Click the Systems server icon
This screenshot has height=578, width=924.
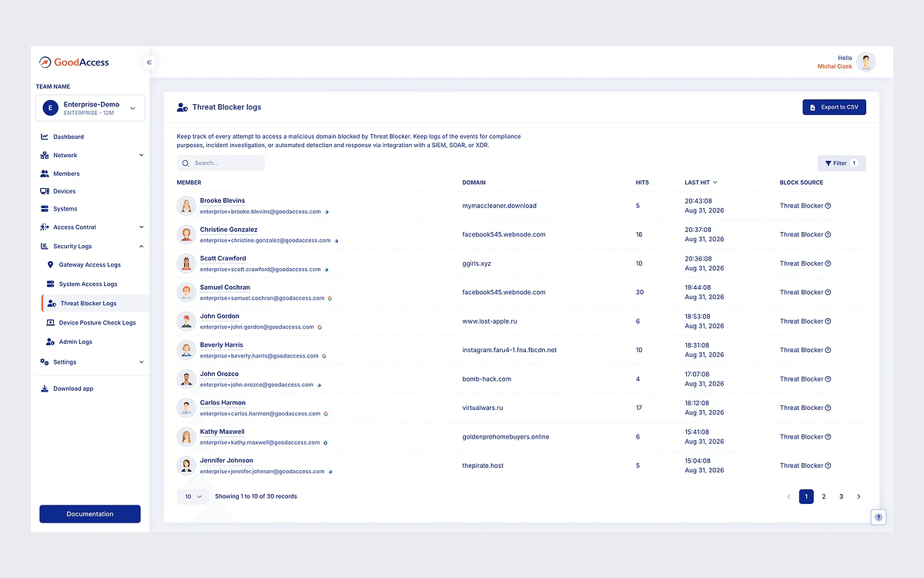point(45,209)
